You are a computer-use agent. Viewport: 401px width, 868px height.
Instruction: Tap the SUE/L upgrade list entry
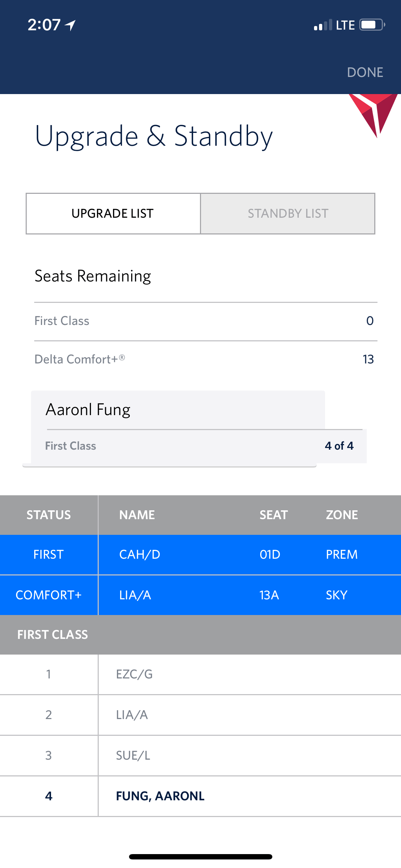click(x=200, y=755)
